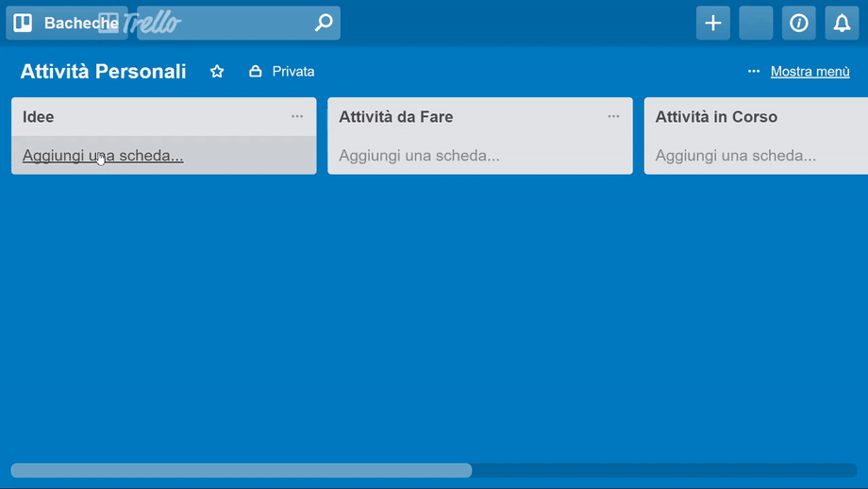Click the Privata visibility setting
Viewport: 868px width, 489px height.
282,72
